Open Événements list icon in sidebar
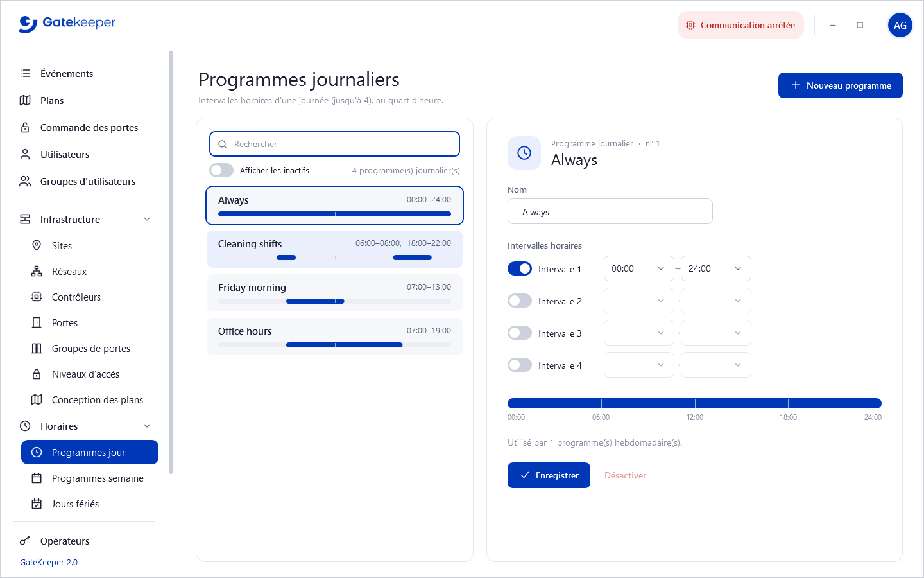This screenshot has height=578, width=924. pos(25,73)
